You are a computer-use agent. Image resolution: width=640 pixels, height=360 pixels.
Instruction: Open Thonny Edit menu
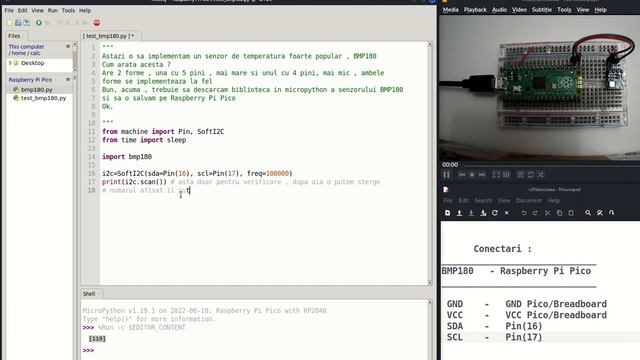pyautogui.click(x=22, y=10)
